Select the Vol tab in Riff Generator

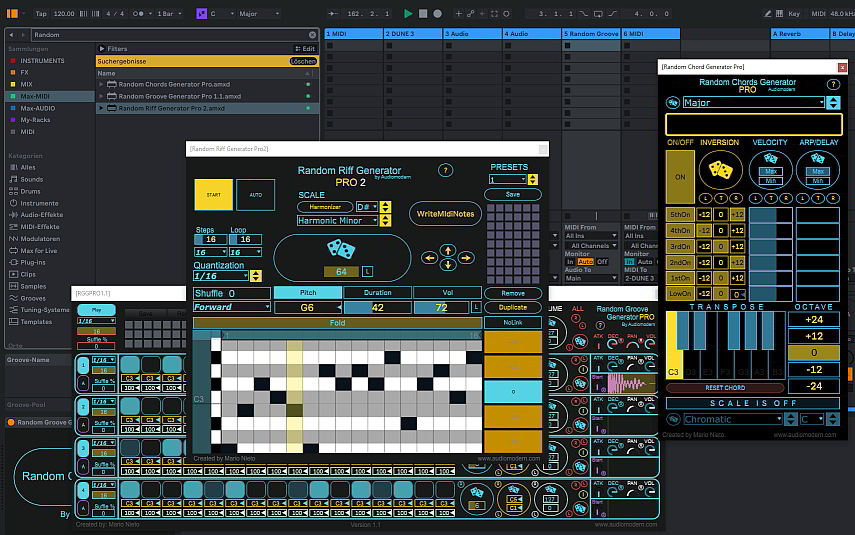pyautogui.click(x=448, y=293)
